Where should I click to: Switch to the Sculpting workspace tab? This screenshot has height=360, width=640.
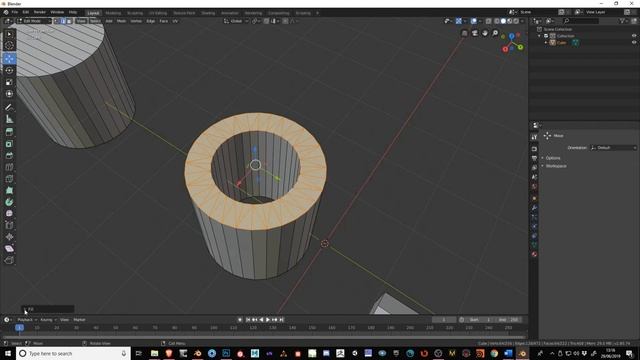click(135, 13)
